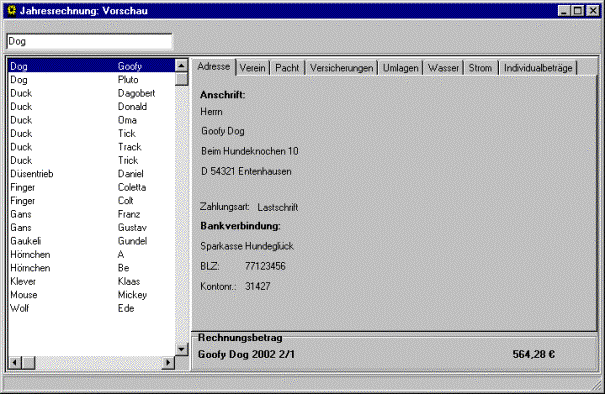Select the Duck Donald row
The width and height of the screenshot is (605, 394).
click(x=92, y=107)
